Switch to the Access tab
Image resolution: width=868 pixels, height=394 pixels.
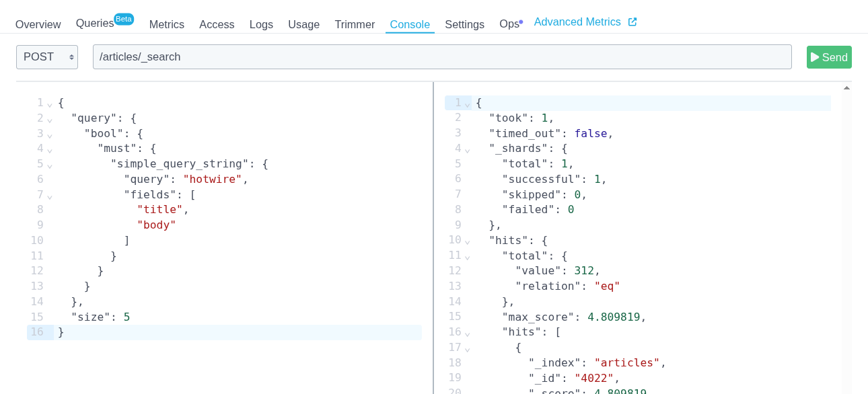[x=217, y=24]
